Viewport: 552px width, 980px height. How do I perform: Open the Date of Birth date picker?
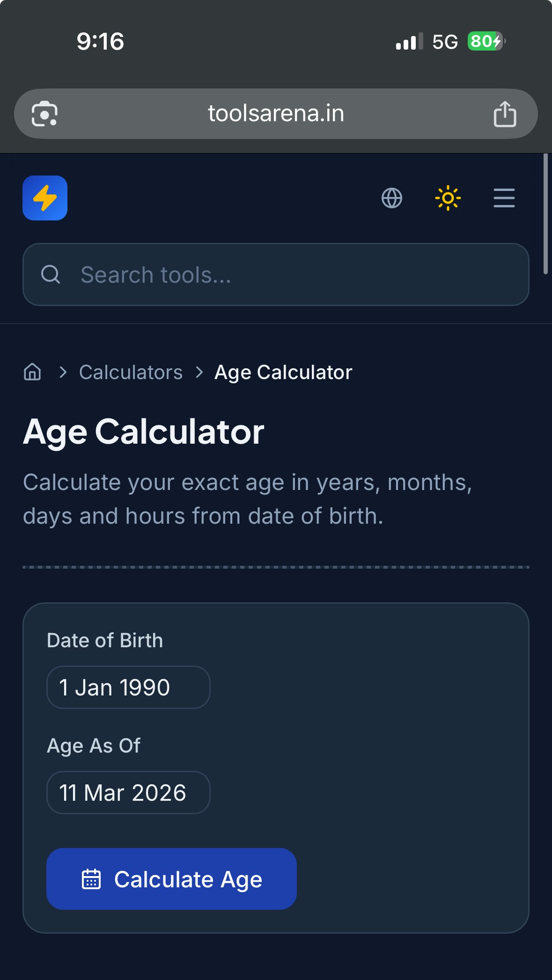[128, 687]
